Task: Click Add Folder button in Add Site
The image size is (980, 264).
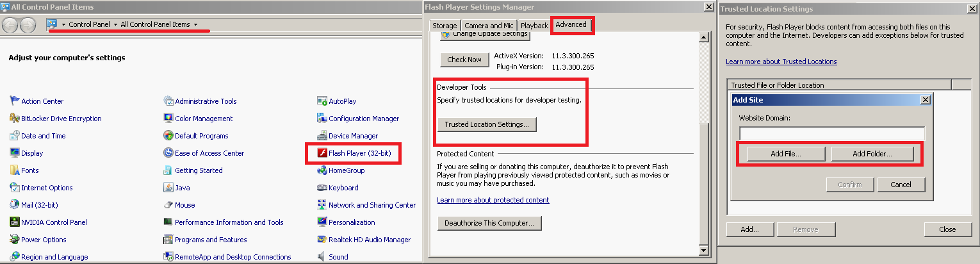Action: (872, 154)
